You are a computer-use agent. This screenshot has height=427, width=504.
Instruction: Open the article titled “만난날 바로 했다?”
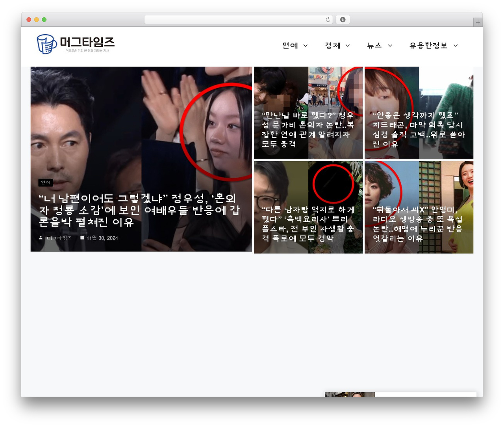pyautogui.click(x=308, y=130)
